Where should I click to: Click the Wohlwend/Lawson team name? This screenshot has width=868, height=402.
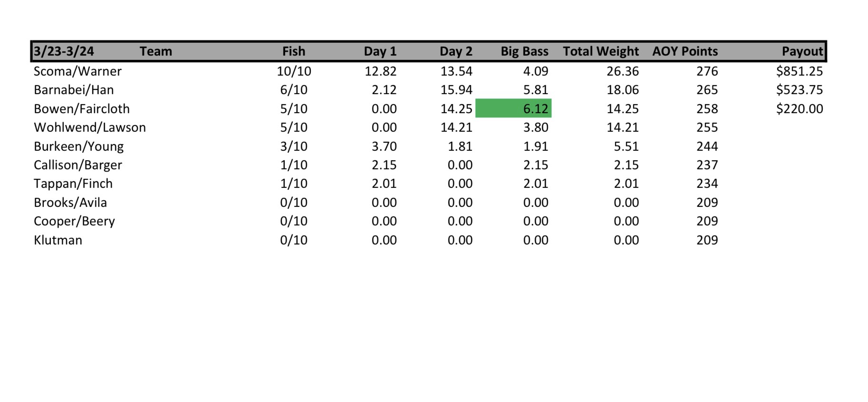pos(90,127)
